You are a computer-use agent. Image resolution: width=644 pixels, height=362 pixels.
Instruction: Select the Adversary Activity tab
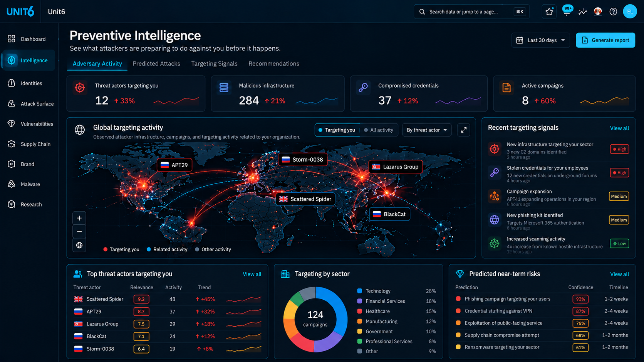click(x=97, y=63)
